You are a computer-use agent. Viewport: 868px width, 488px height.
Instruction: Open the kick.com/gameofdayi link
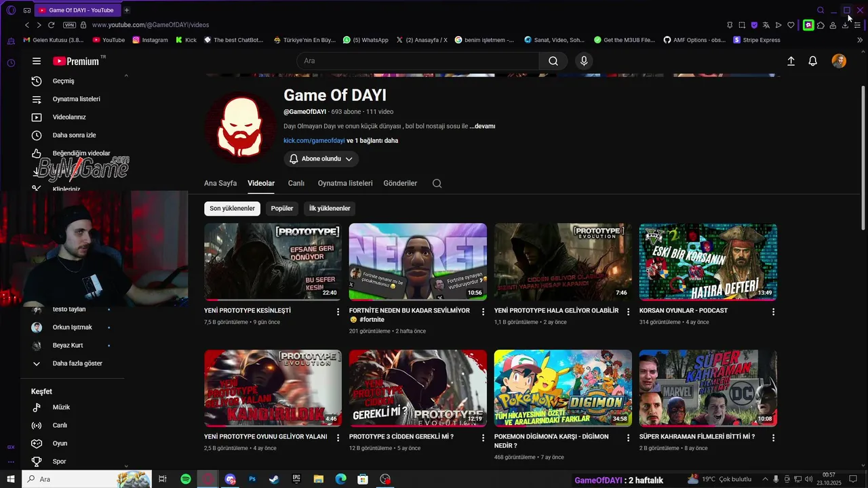(x=314, y=140)
